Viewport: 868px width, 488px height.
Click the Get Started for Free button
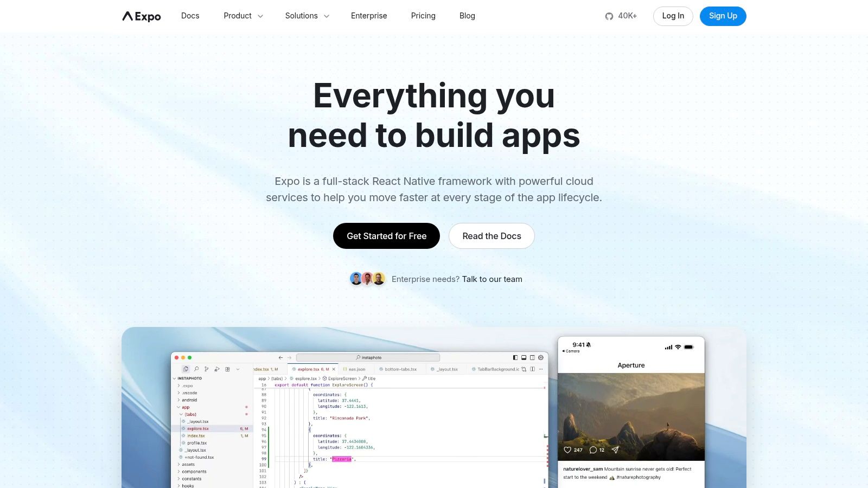[386, 236]
